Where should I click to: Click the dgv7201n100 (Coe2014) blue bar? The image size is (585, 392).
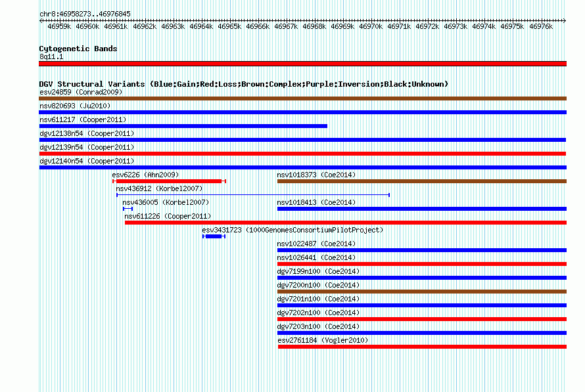point(422,305)
